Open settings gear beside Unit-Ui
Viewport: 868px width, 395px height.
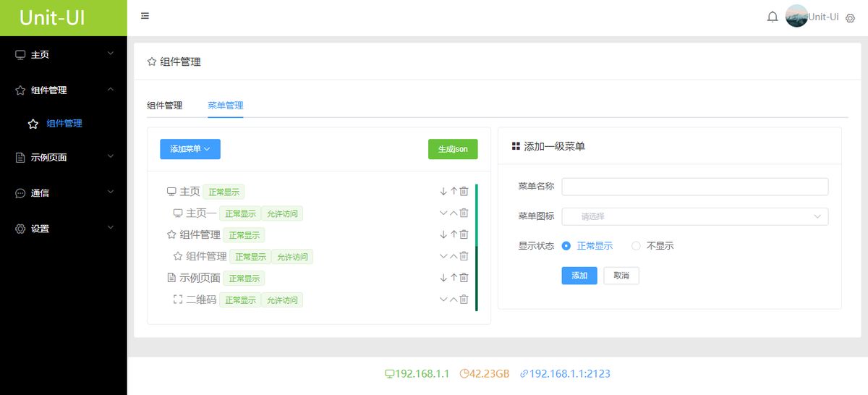click(851, 18)
